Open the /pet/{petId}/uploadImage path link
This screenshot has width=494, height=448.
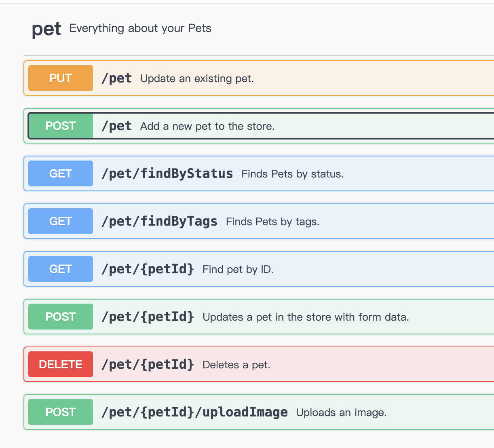tap(194, 412)
